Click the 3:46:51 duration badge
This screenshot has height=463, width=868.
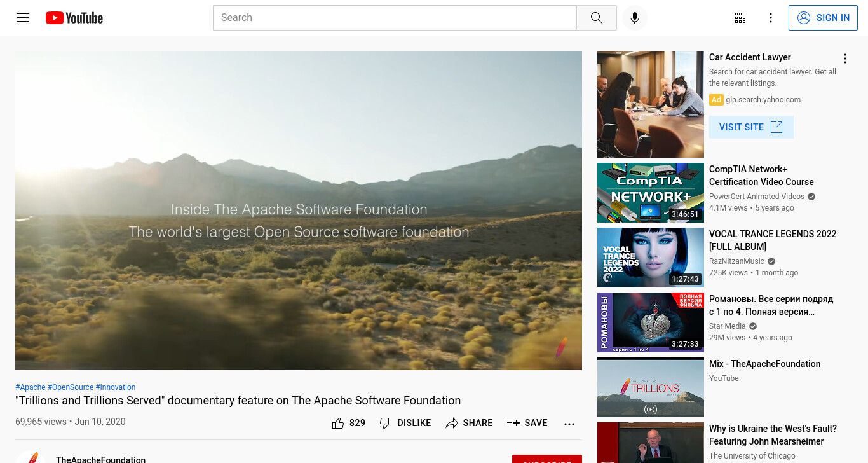[685, 214]
